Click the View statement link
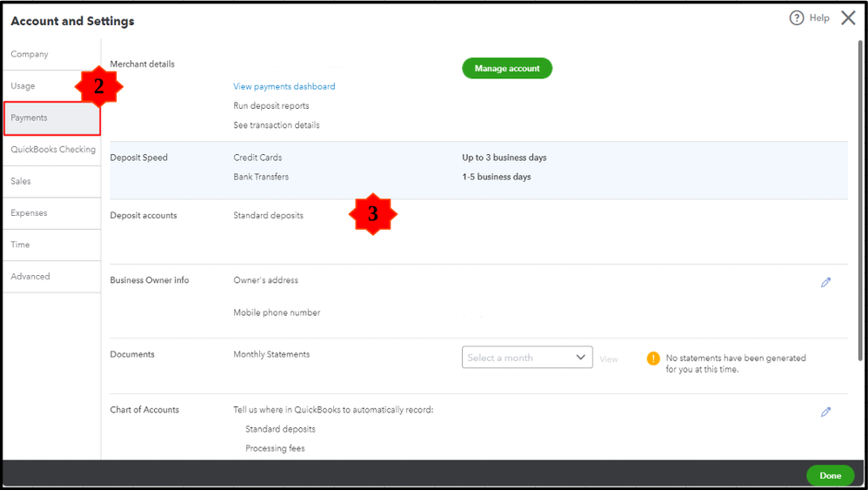 tap(608, 359)
